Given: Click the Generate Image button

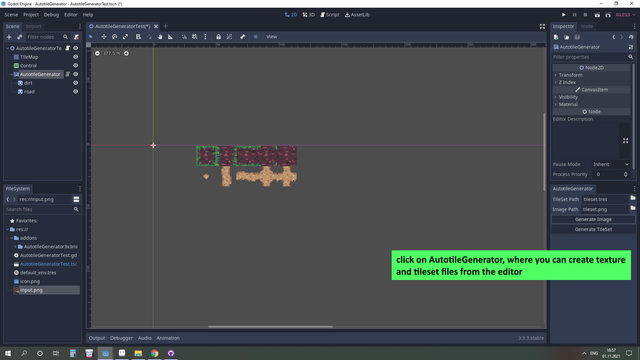Looking at the screenshot, I should [x=593, y=219].
